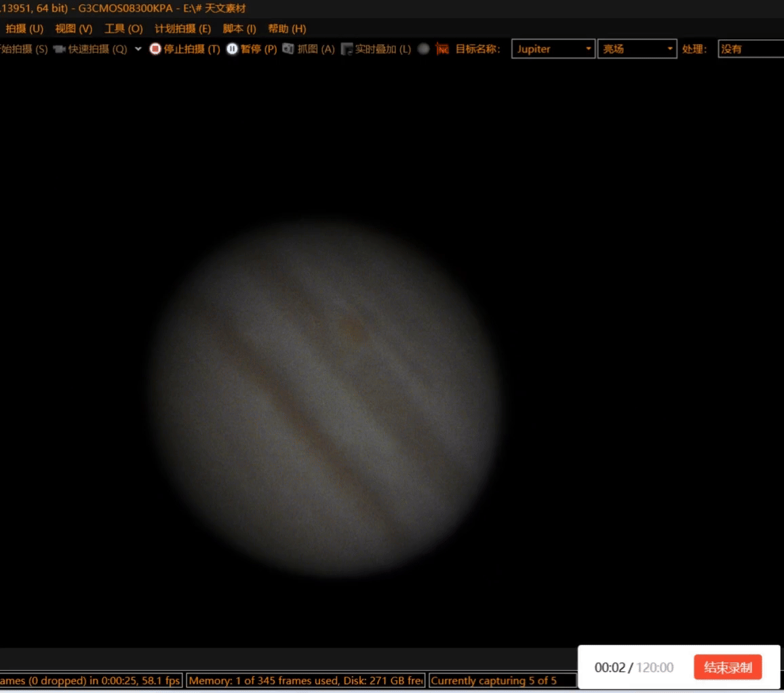Click the Memory and Disk status entry
This screenshot has width=784, height=693.
(305, 681)
